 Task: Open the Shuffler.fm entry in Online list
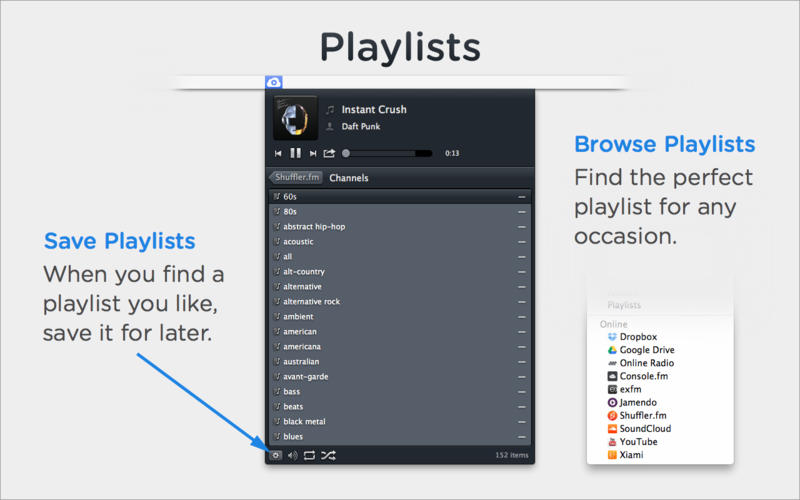[x=637, y=416]
